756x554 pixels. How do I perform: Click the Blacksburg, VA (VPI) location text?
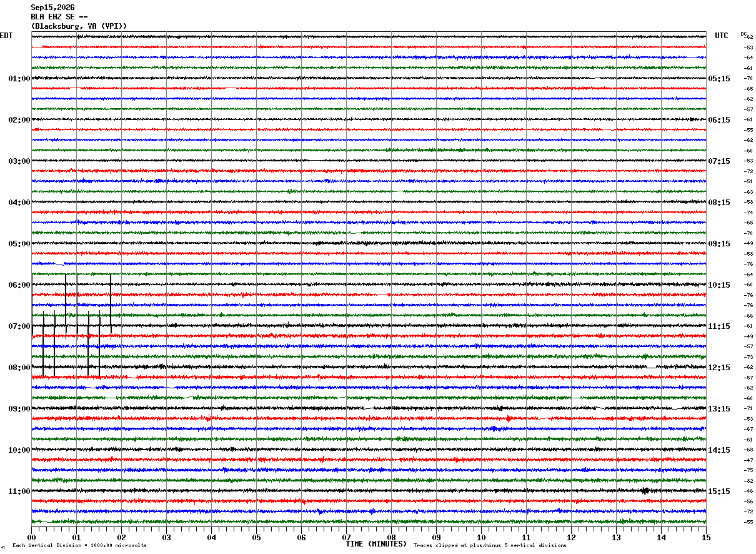tap(79, 26)
